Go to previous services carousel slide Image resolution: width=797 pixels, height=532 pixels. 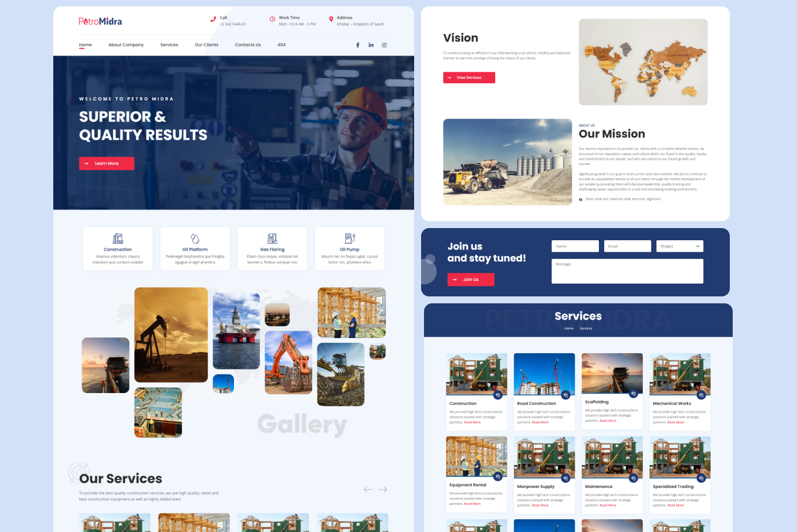click(368, 490)
